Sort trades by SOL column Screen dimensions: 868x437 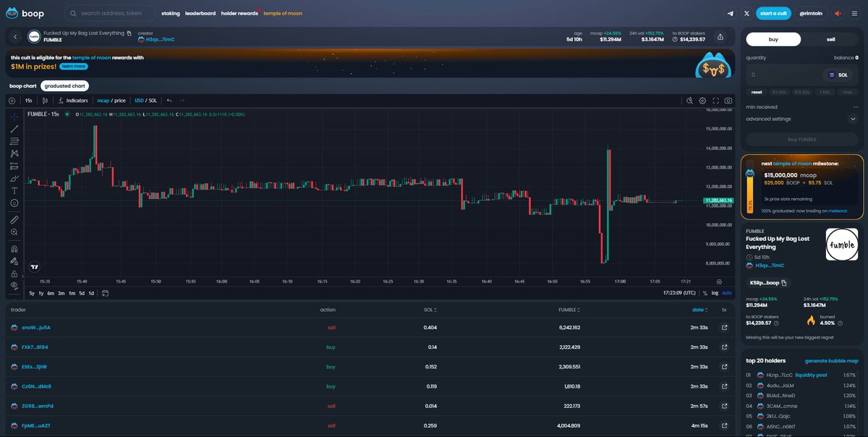pyautogui.click(x=430, y=310)
